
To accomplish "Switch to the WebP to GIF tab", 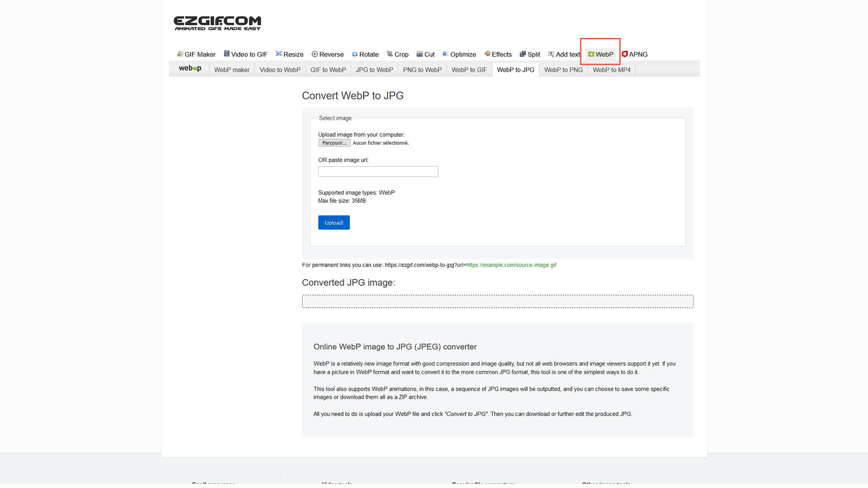I will (469, 70).
